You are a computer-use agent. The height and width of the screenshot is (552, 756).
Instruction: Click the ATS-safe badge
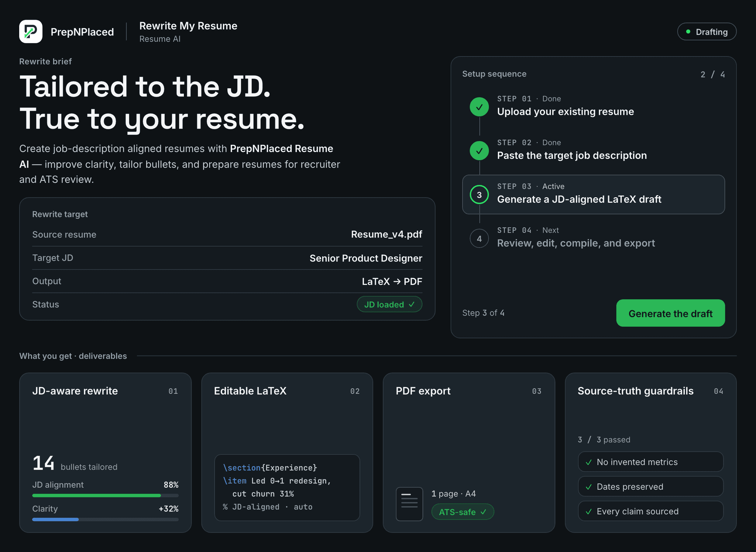[x=463, y=512]
